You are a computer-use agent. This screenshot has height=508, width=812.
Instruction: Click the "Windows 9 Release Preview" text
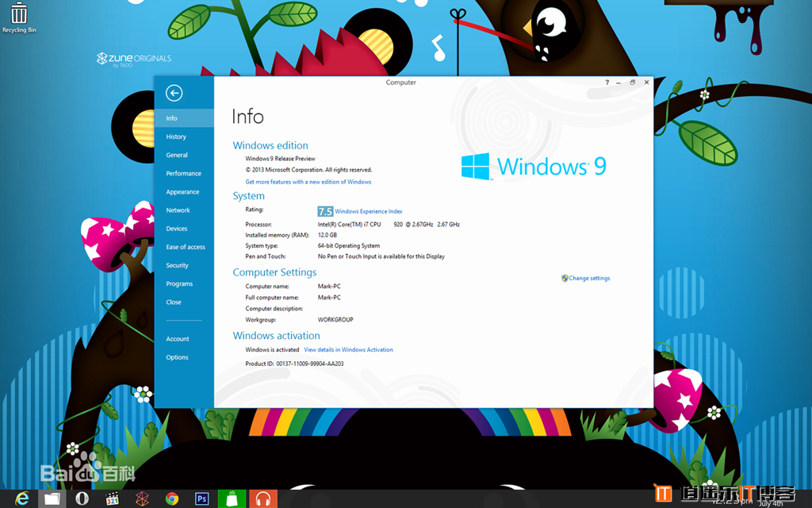(x=280, y=159)
